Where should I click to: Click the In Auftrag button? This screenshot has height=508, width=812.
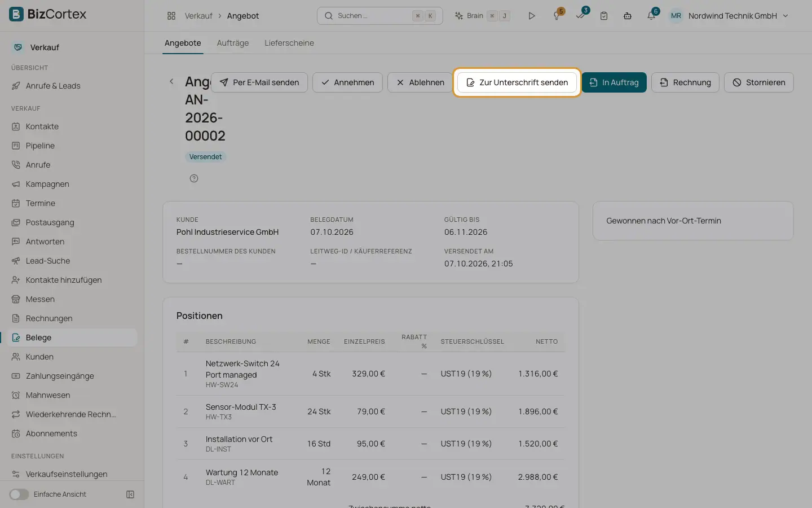point(614,82)
